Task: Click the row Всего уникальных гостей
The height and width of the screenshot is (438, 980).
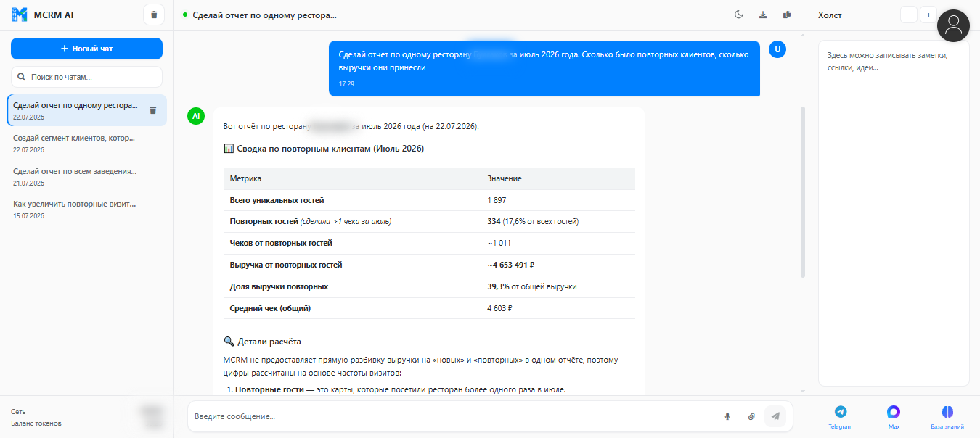Action: click(x=429, y=200)
